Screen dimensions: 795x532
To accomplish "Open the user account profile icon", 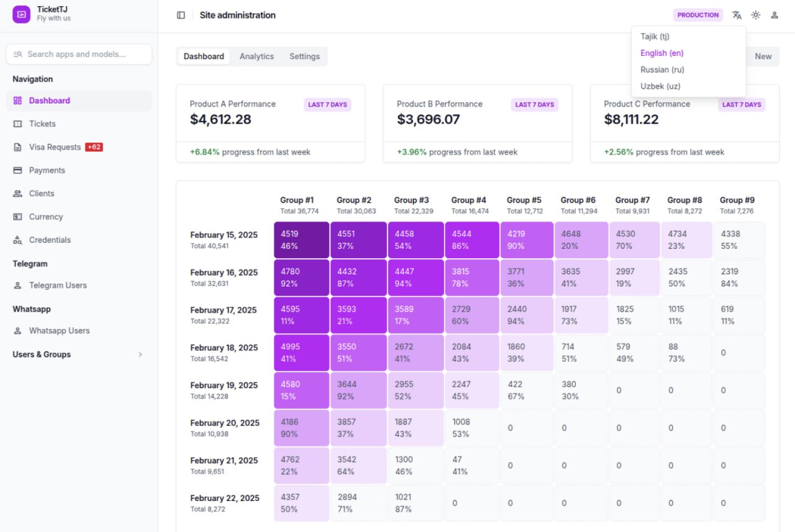I will tap(775, 15).
